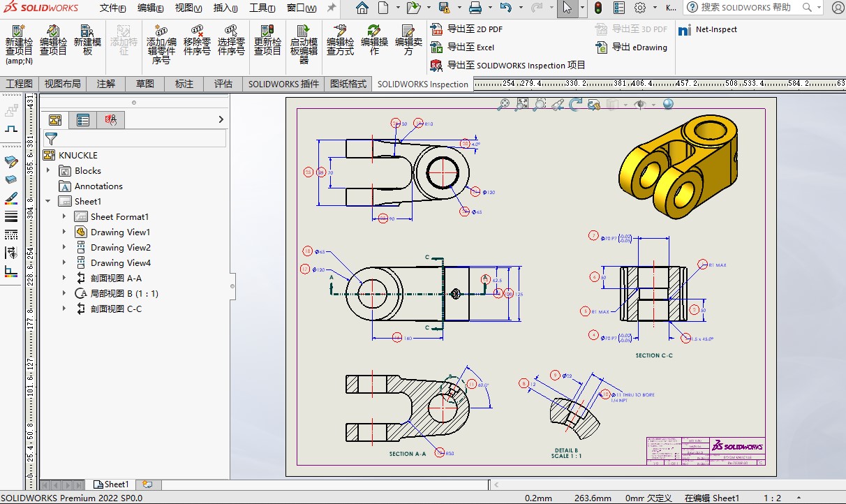This screenshot has height=504, width=846.
Task: Open dropdown arrow next to Select tool
Action: (581, 8)
